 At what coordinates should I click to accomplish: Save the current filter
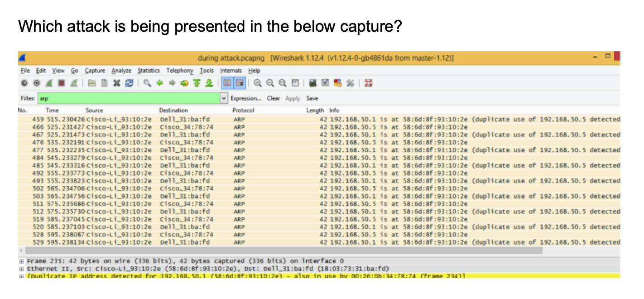(312, 98)
